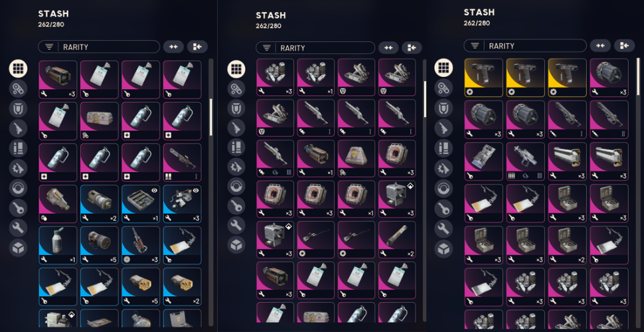Select first yellow legendary pistol item
The width and height of the screenshot is (644, 332).
[484, 78]
